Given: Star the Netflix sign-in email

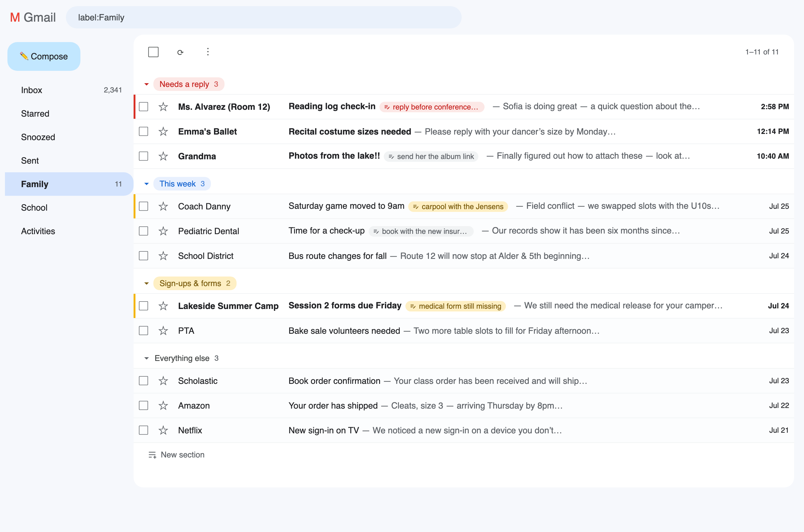Looking at the screenshot, I should pyautogui.click(x=163, y=430).
